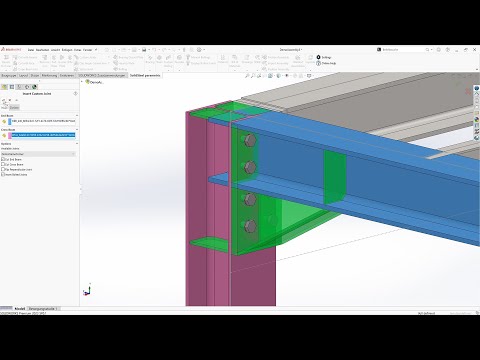Open the Section View tool
The height and width of the screenshot is (360, 480).
click(x=265, y=76)
